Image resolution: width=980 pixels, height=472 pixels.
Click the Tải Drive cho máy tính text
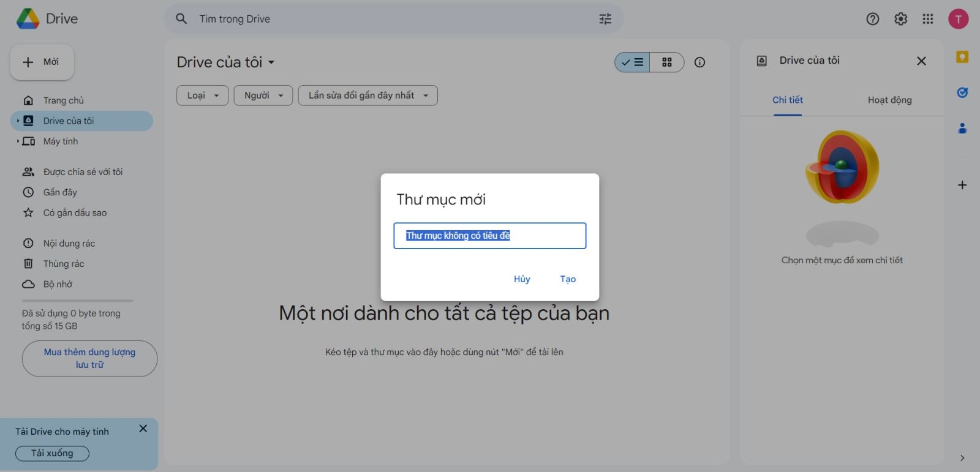point(62,432)
